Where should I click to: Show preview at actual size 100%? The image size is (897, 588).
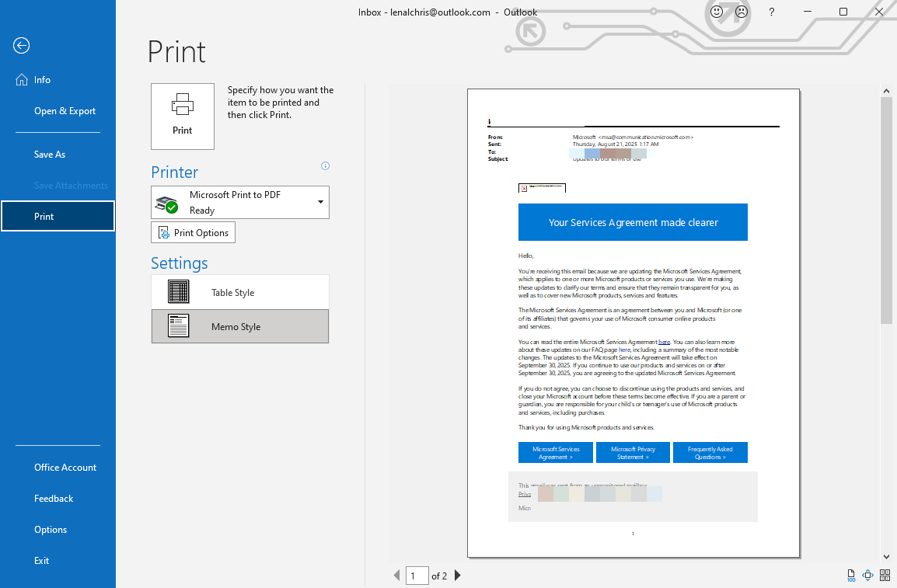(x=850, y=576)
